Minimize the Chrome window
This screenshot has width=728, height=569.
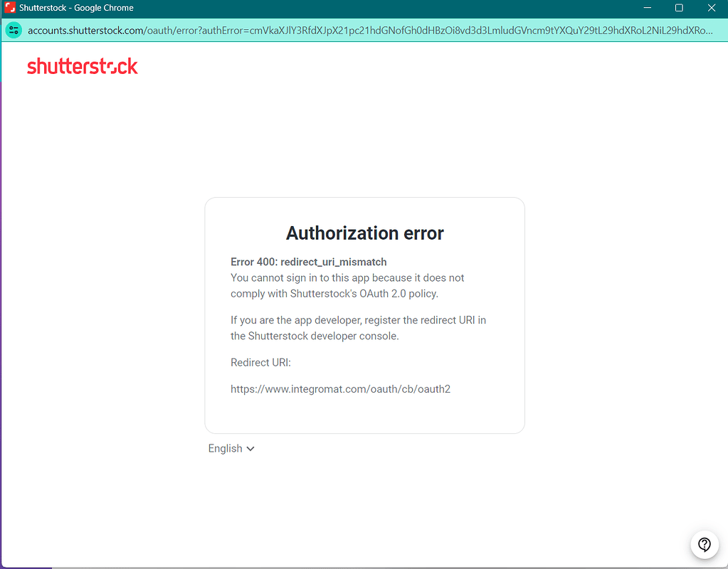(647, 8)
